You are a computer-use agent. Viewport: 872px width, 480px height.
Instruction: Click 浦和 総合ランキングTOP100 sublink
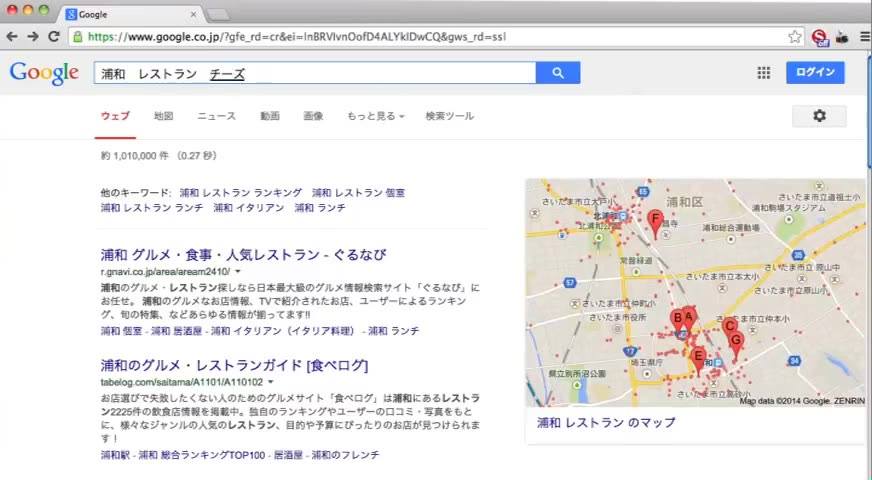click(x=202, y=455)
